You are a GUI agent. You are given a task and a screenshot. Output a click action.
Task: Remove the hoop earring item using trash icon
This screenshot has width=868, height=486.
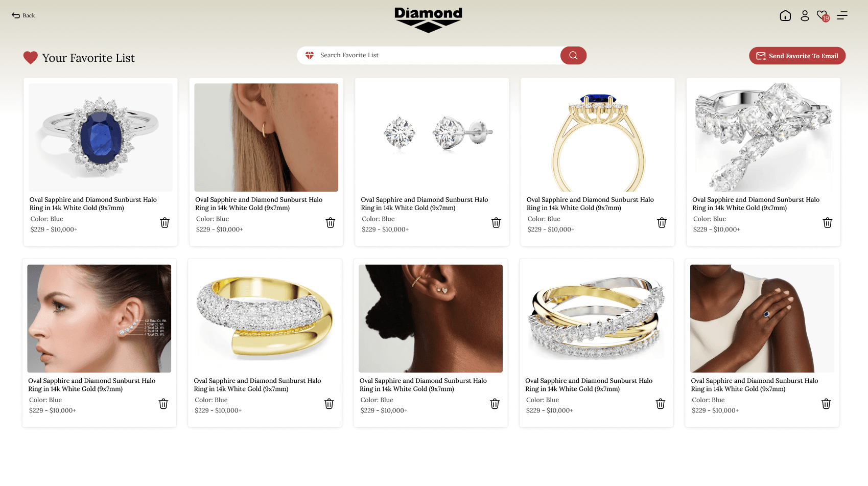point(331,223)
